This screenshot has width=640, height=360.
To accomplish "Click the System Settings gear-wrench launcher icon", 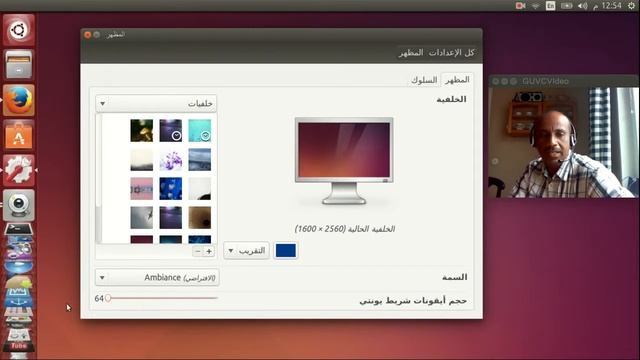I will pos(19,170).
